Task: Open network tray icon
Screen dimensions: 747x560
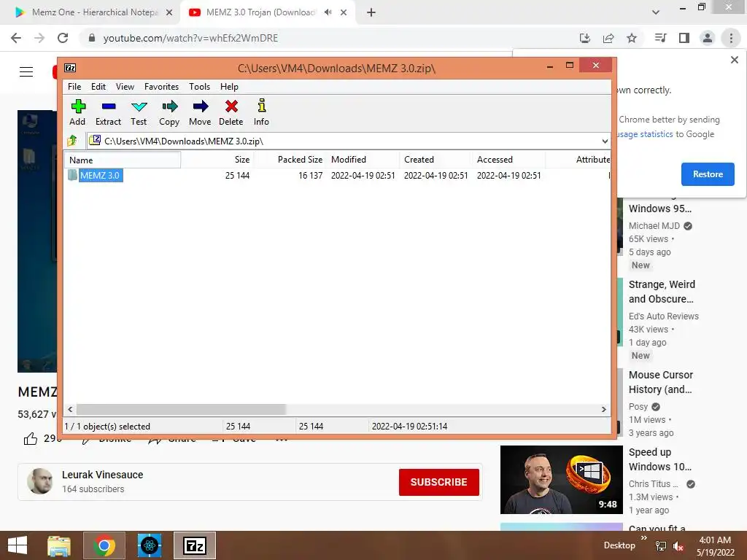Action: pos(661,546)
